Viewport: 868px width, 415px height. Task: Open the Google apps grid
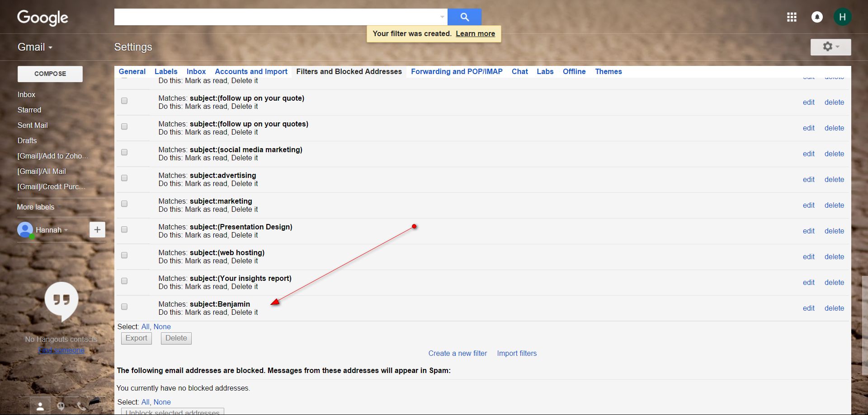(x=792, y=17)
